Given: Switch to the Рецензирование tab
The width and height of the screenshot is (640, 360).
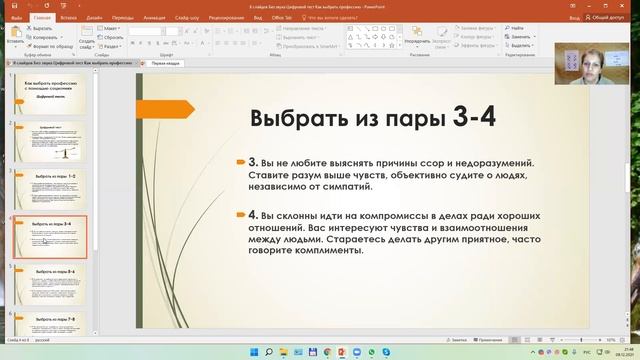Looking at the screenshot, I should point(226,18).
